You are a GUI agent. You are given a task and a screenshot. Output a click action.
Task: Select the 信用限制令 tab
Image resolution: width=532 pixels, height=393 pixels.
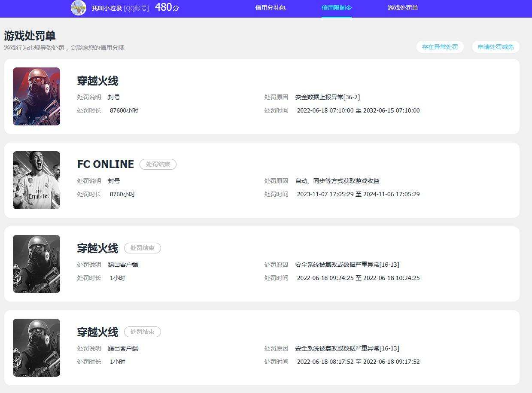(x=337, y=8)
